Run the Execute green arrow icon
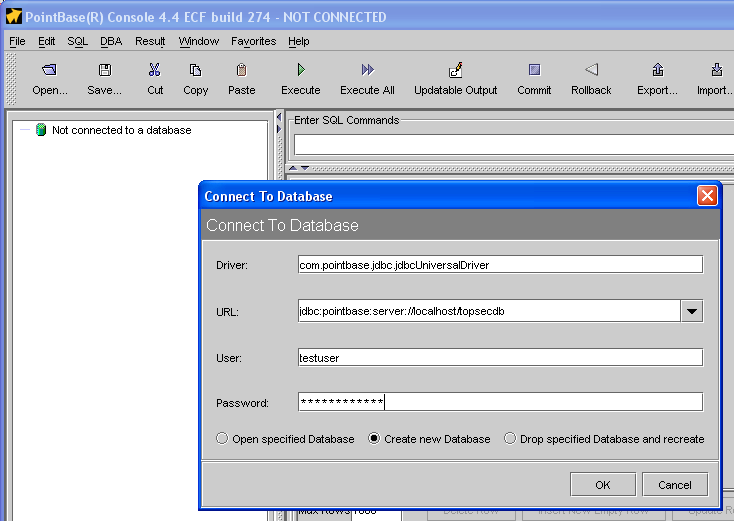The width and height of the screenshot is (734, 521). click(x=301, y=70)
